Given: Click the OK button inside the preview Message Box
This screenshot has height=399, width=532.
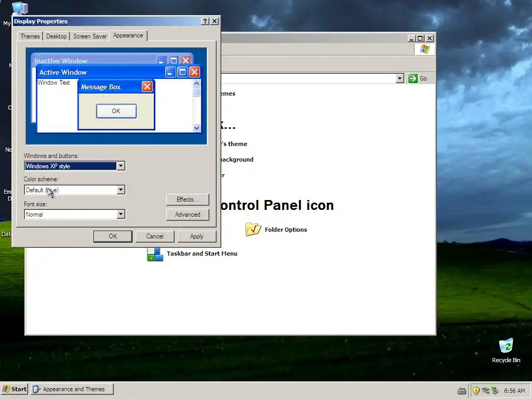Looking at the screenshot, I should click(x=116, y=111).
